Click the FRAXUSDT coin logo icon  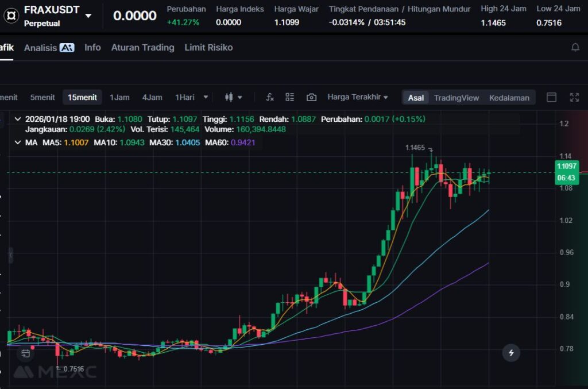10,16
